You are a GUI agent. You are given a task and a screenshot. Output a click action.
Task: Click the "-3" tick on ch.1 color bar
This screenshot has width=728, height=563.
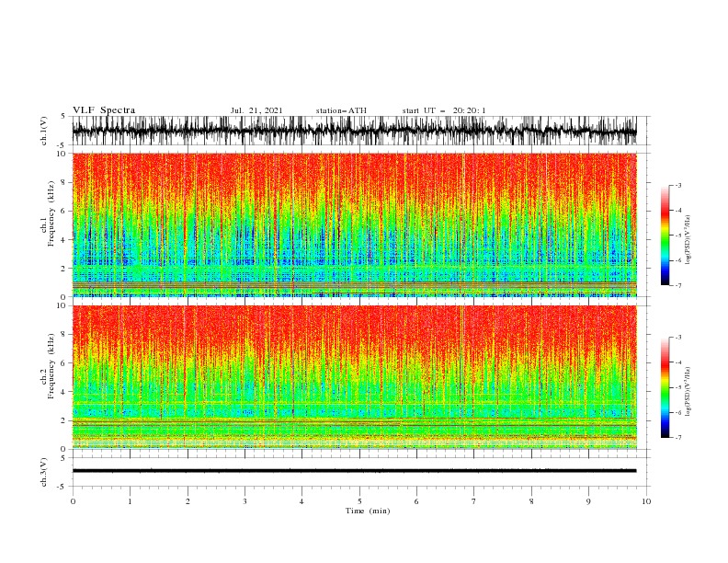(677, 185)
